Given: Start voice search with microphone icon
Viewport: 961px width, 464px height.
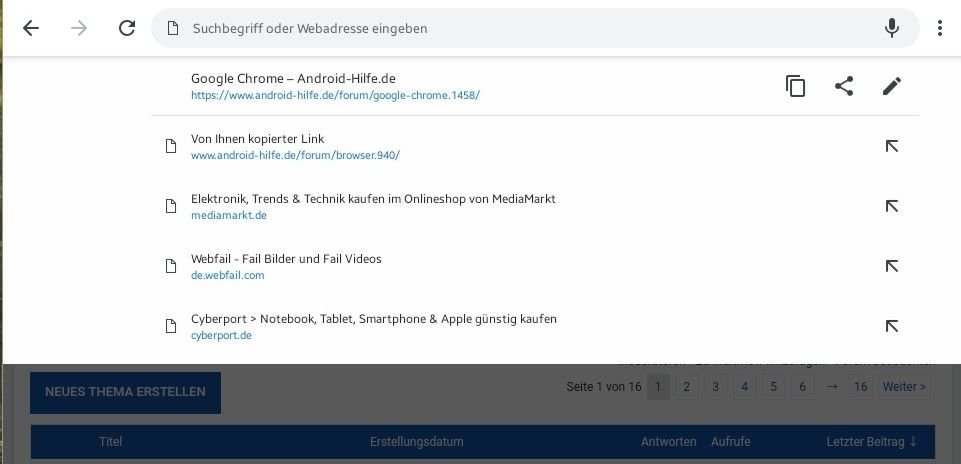Looking at the screenshot, I should pyautogui.click(x=892, y=28).
